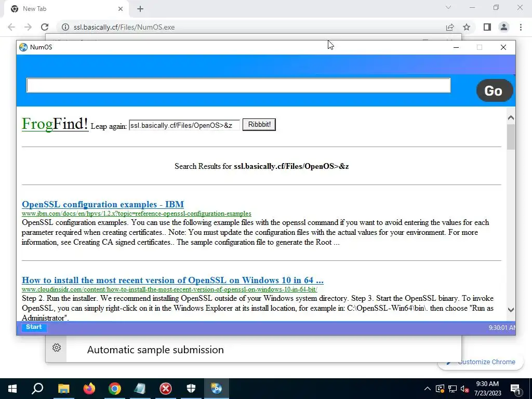
Task: Click the tray security warning icon
Action: [x=440, y=389]
